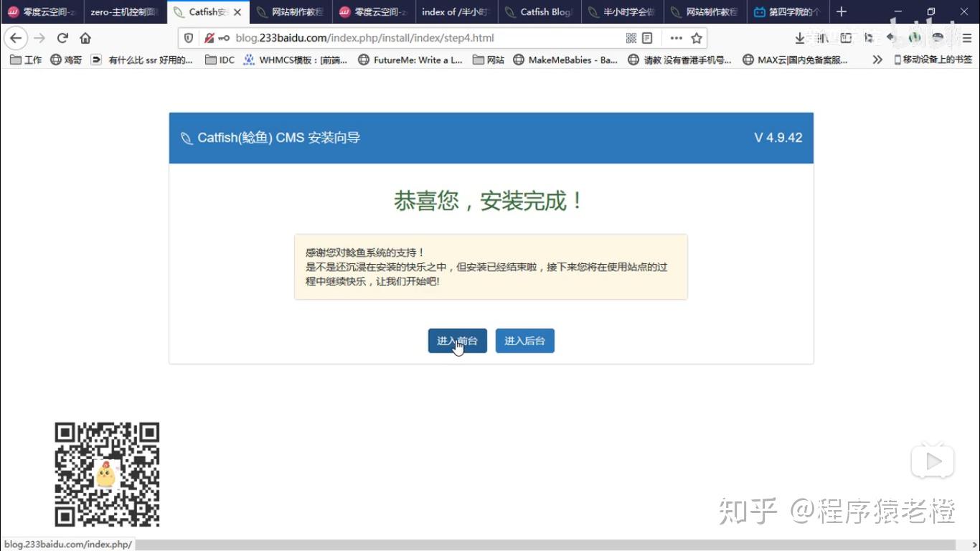Click the browser forward arrow
This screenshot has width=980, height=551.
(x=39, y=38)
